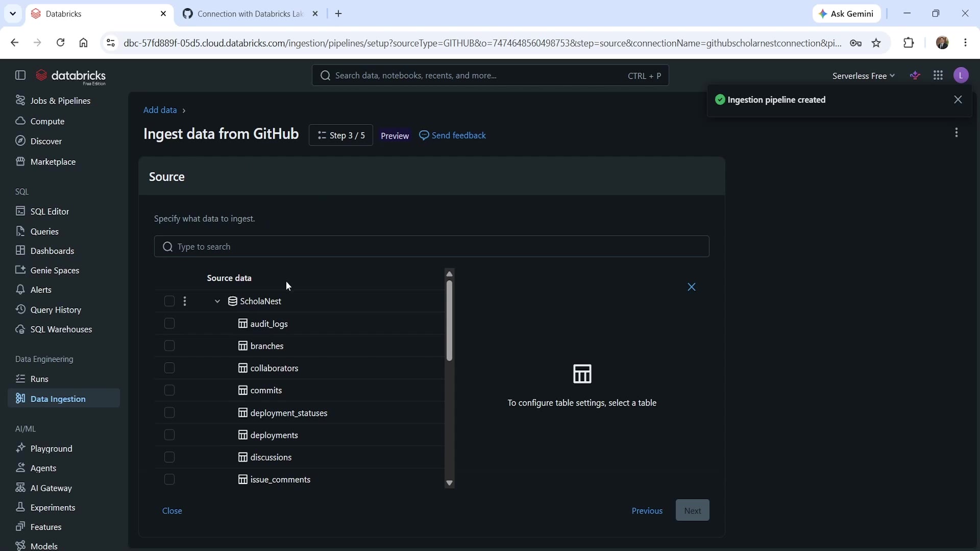Tick the deployments checkbox

(169, 435)
